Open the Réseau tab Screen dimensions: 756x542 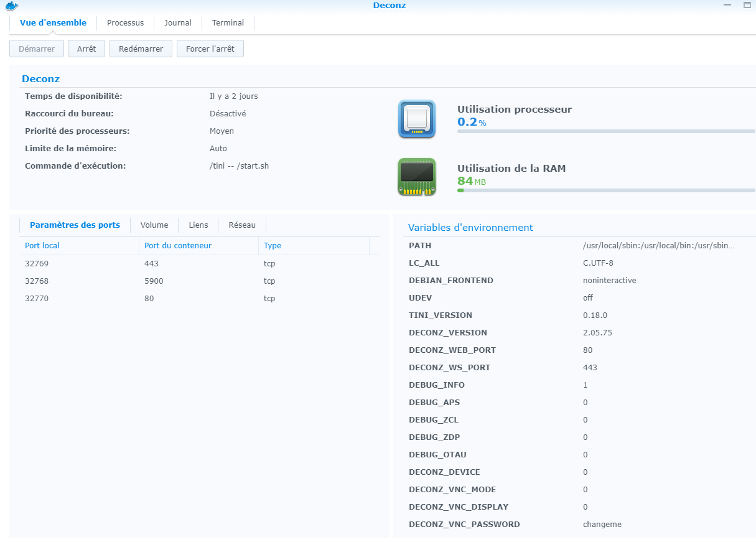point(242,225)
